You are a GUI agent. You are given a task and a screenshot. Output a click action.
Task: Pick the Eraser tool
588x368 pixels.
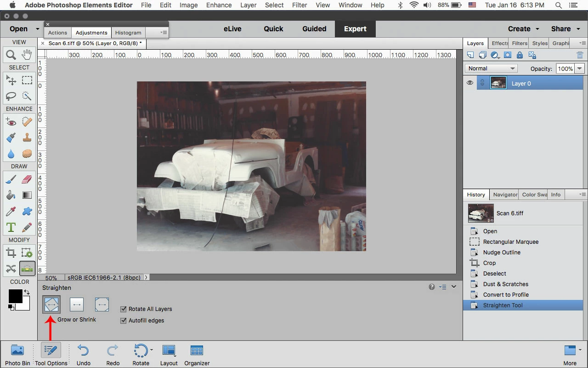[27, 179]
